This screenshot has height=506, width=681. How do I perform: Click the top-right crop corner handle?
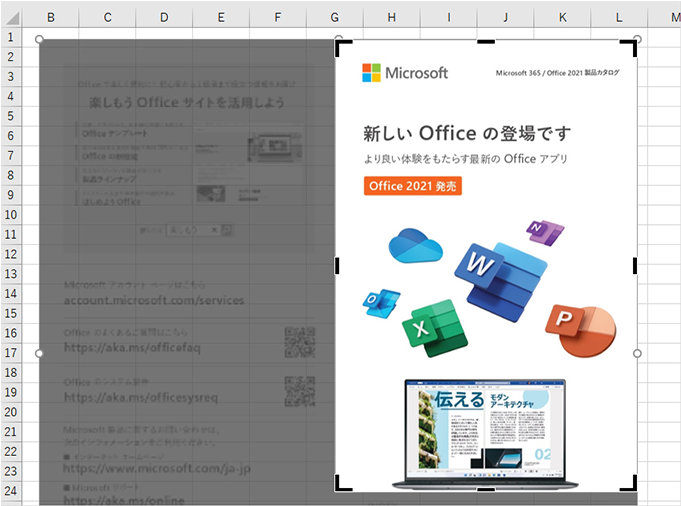629,48
